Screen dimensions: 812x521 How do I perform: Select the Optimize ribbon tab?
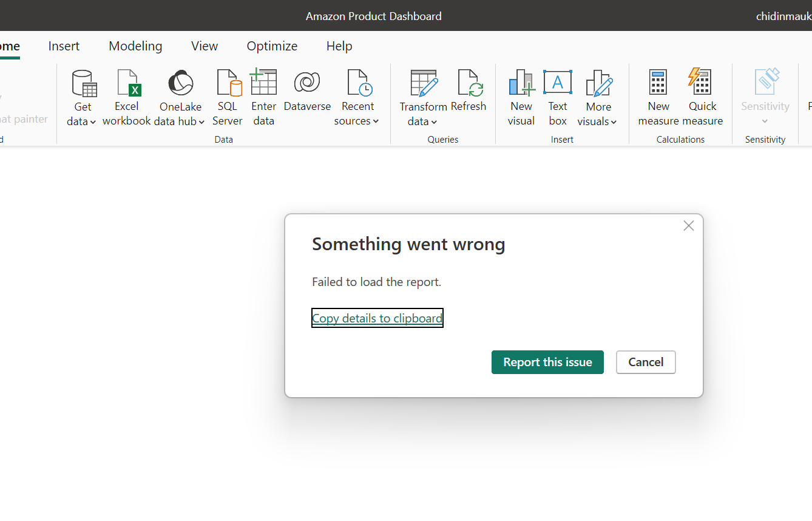(x=272, y=46)
